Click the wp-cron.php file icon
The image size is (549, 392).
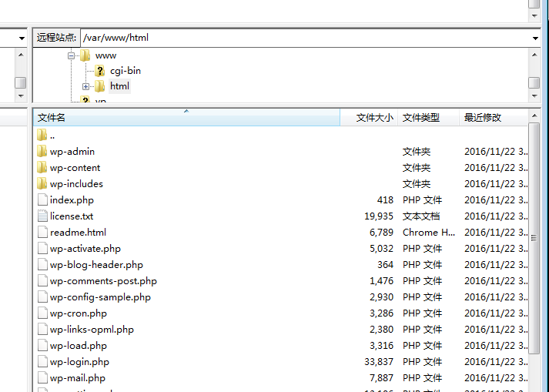(42, 313)
